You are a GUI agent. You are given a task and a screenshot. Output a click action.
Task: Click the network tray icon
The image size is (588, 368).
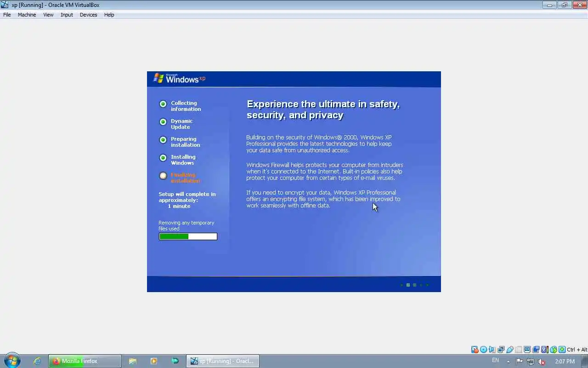point(531,362)
